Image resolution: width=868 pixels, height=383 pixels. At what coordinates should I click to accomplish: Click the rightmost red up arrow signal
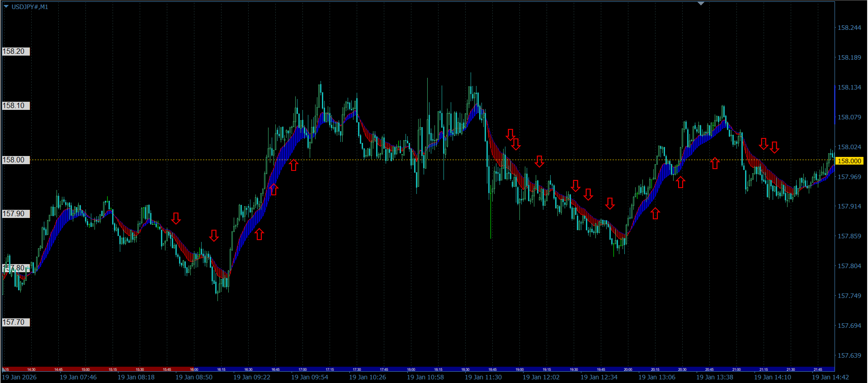point(715,163)
